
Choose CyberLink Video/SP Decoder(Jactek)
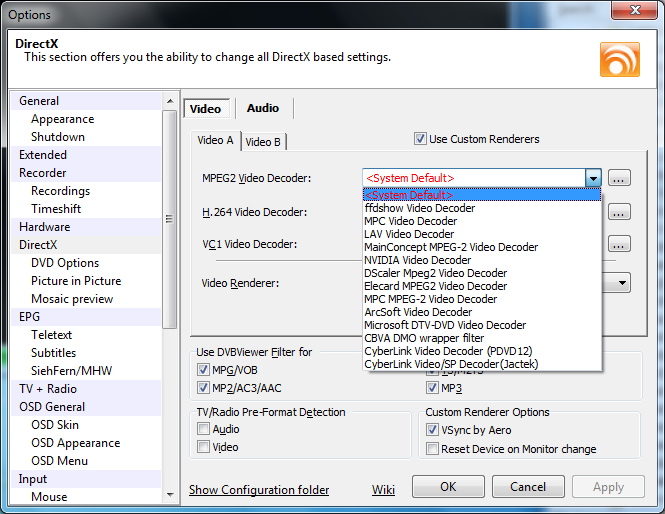(x=482, y=364)
